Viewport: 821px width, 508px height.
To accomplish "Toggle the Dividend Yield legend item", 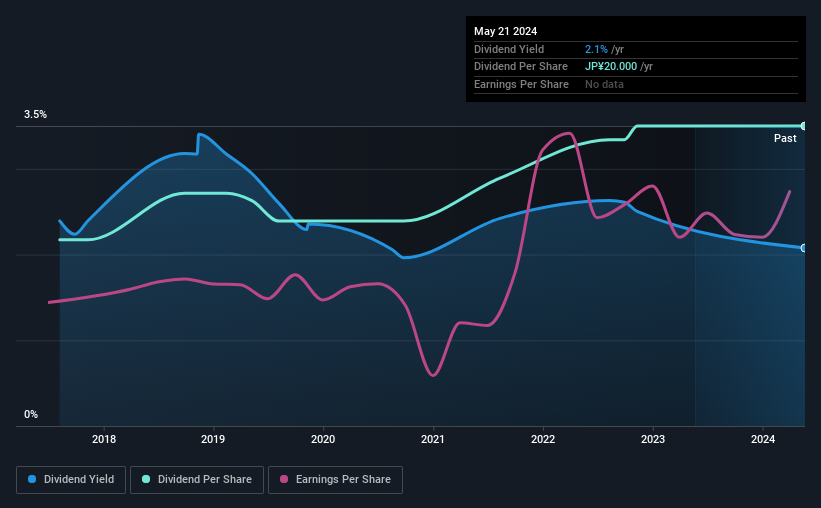I will point(70,480).
